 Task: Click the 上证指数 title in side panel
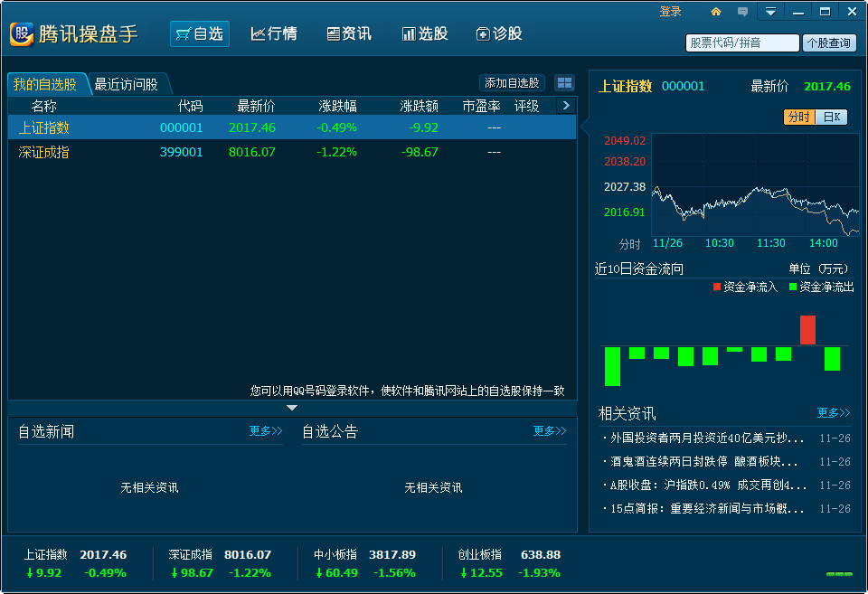[625, 87]
